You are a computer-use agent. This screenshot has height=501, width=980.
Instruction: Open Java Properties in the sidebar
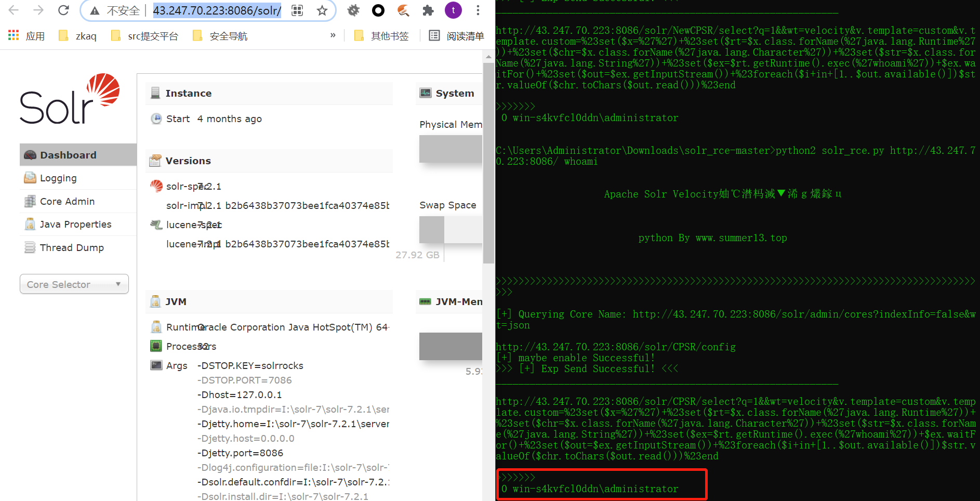pos(75,224)
